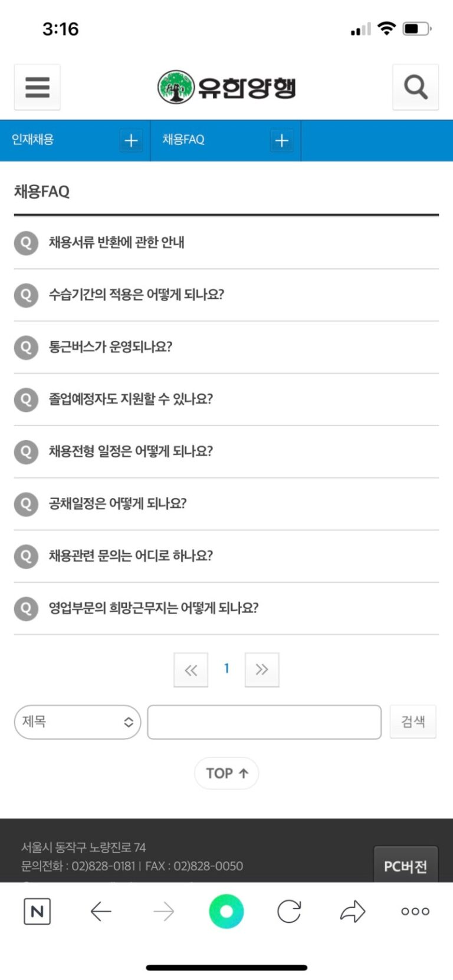This screenshot has width=453, height=980.
Task: Reload the page with the refresh icon
Action: click(289, 911)
